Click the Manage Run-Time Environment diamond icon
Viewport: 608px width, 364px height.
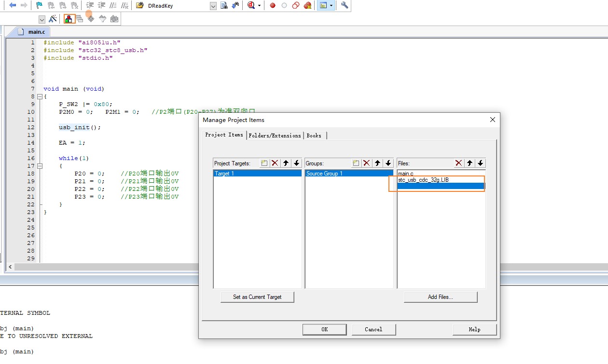click(91, 19)
